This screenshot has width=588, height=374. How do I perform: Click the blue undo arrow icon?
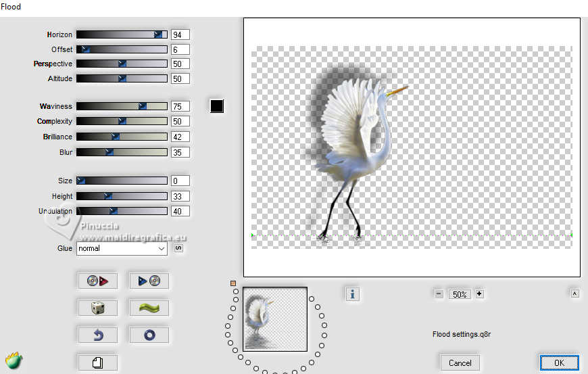(x=98, y=335)
